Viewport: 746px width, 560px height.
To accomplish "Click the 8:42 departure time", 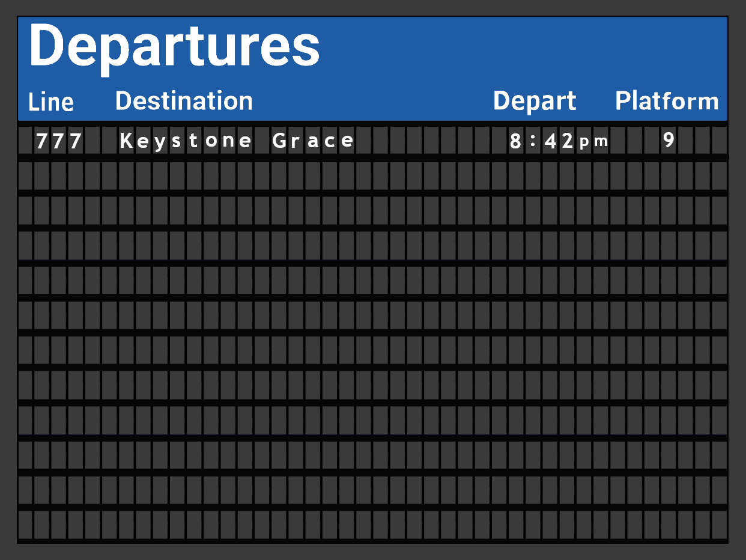I will 542,142.
